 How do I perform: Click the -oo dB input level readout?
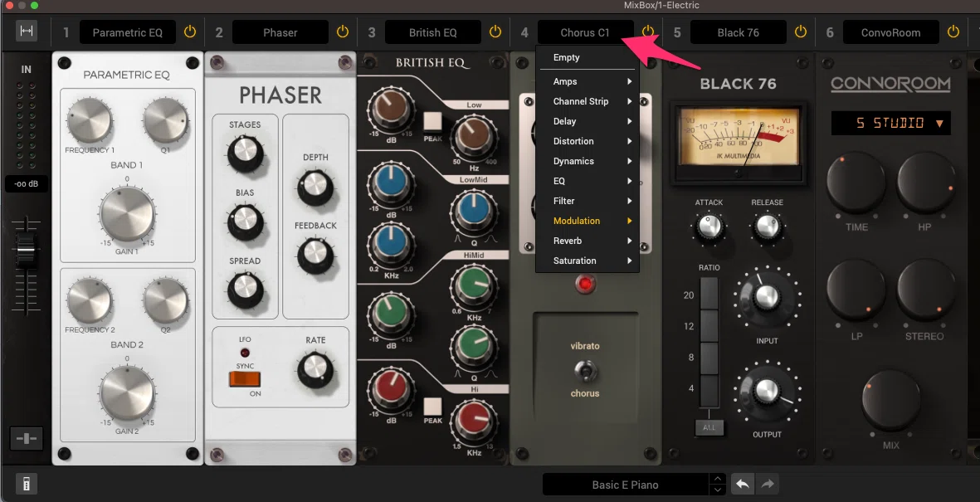(27, 184)
